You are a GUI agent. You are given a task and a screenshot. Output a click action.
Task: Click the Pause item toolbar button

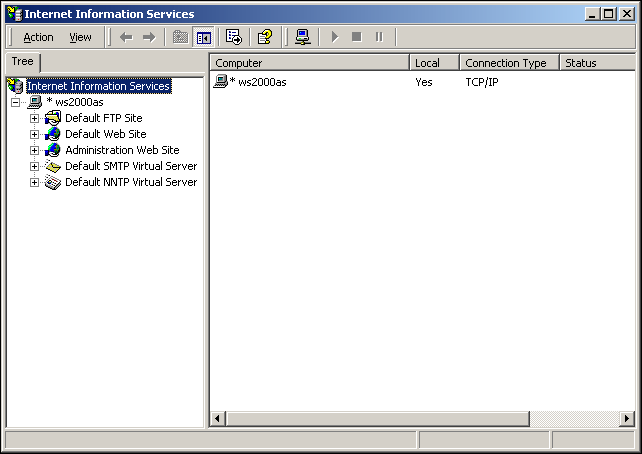pyautogui.click(x=379, y=37)
